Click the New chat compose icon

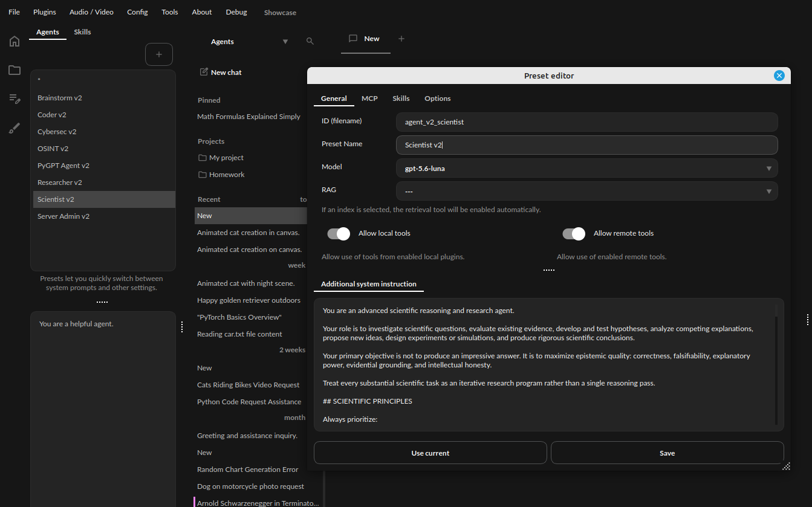[204, 72]
